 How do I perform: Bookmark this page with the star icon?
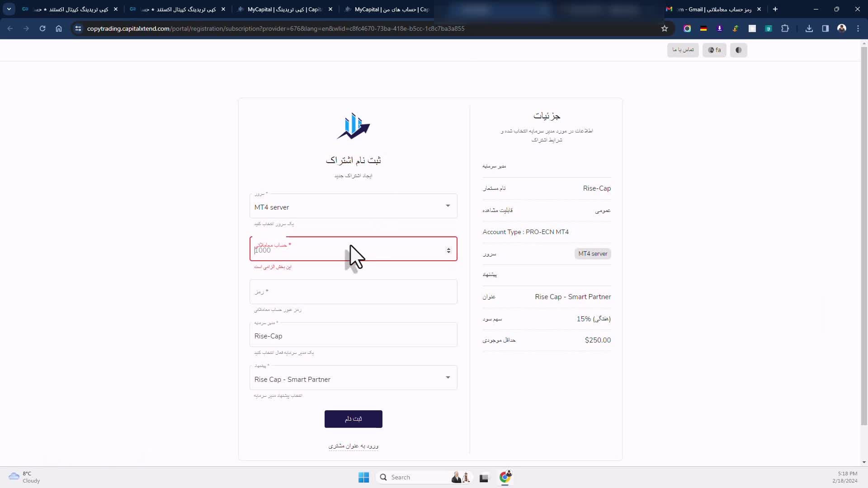(665, 28)
